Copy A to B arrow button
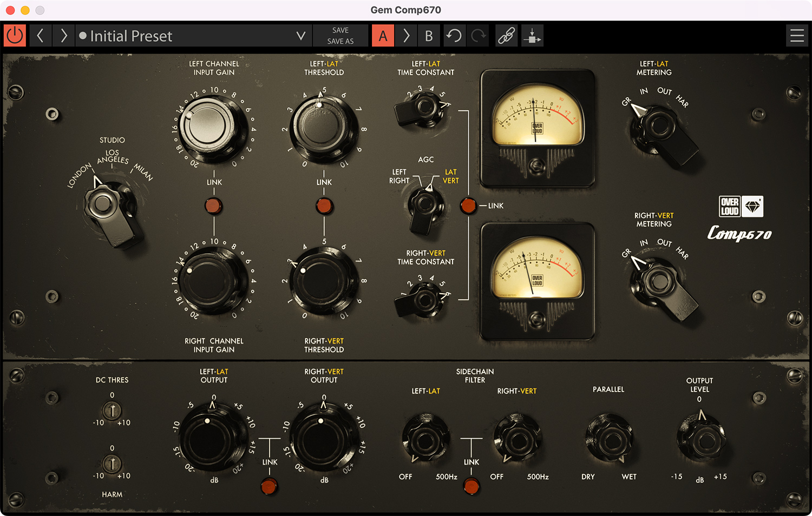Screen dimensions: 812x516 click(x=406, y=36)
